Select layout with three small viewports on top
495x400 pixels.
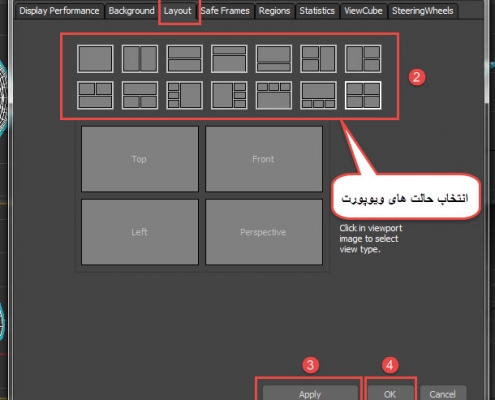coord(274,95)
